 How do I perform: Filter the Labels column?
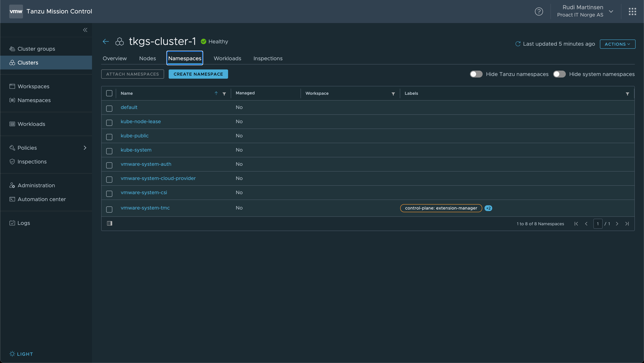point(627,94)
